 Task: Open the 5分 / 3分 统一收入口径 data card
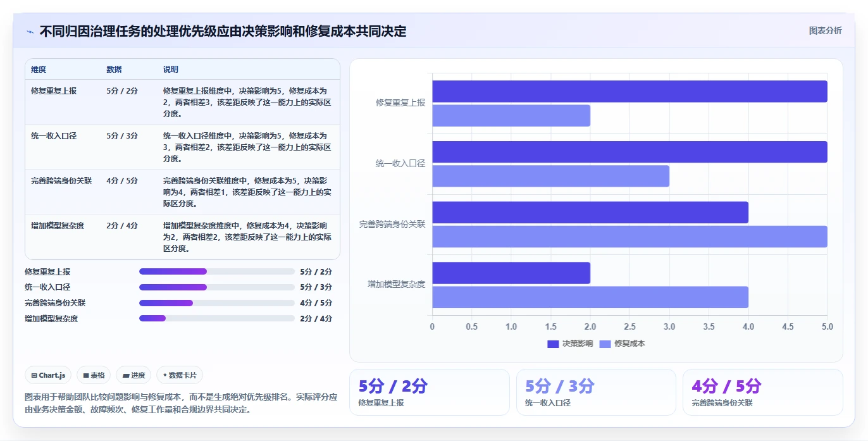(x=596, y=392)
